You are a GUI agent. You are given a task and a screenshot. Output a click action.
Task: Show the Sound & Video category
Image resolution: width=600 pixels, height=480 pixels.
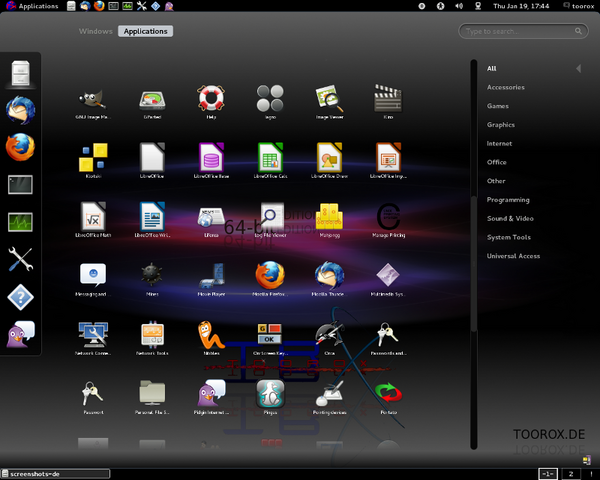[509, 218]
